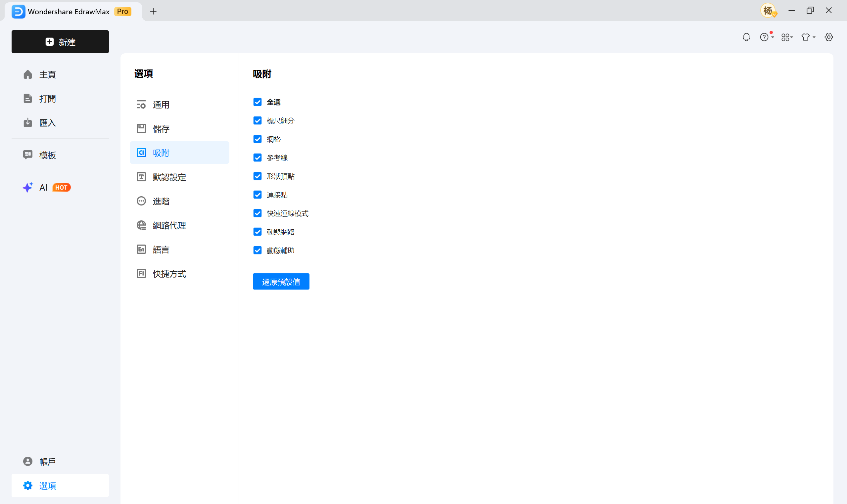
Task: Click the 匯入 import icon
Action: [x=28, y=122]
